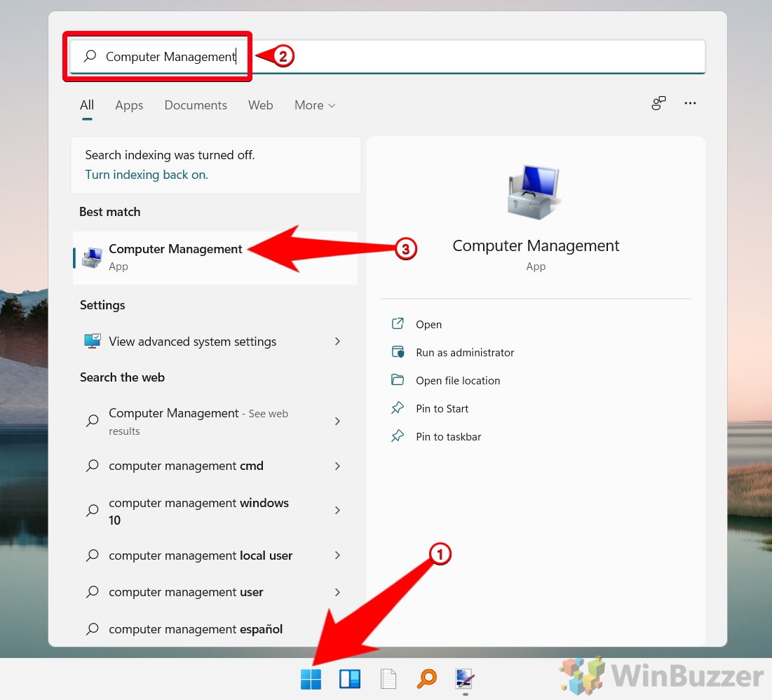Select Pin to taskbar
Screen dimensions: 772x700
pos(449,436)
